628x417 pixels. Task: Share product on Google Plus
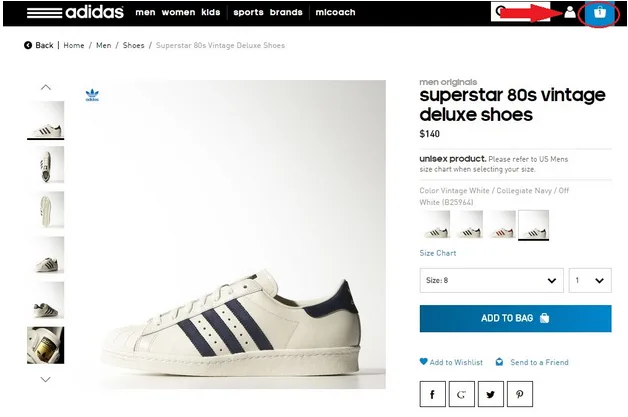pyautogui.click(x=463, y=395)
